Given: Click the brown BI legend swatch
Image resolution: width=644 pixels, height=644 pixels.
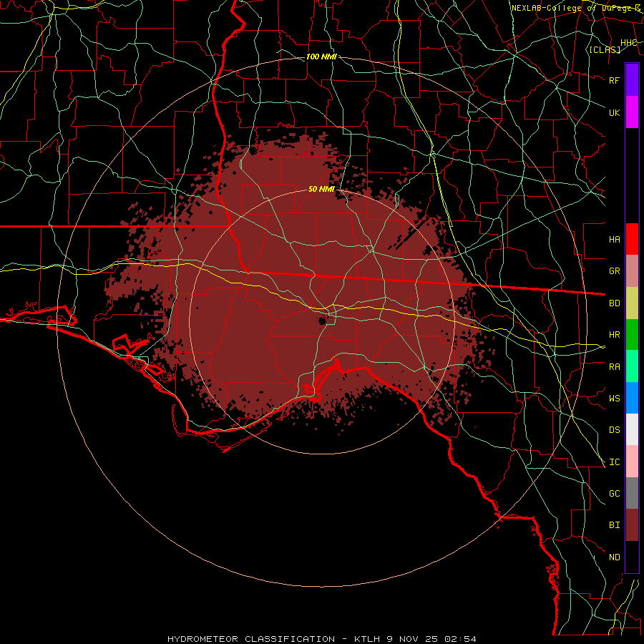Looking at the screenshot, I should pyautogui.click(x=632, y=525).
